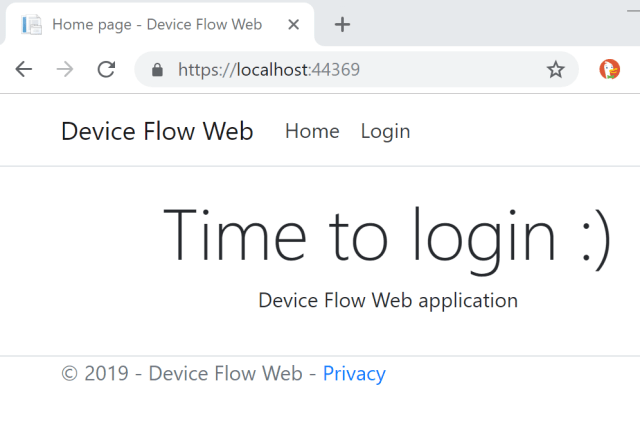Follow the Privacy link in the footer
Viewport: 640px width, 424px height.
(x=354, y=374)
